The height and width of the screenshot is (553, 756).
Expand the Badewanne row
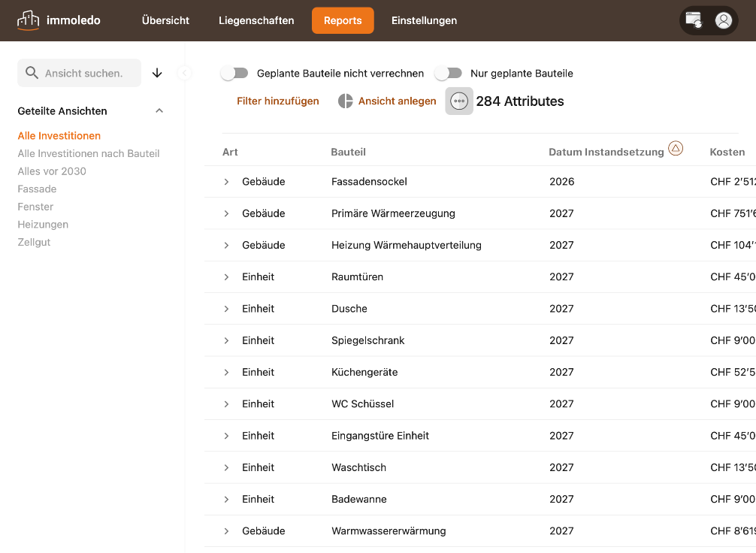[226, 500]
